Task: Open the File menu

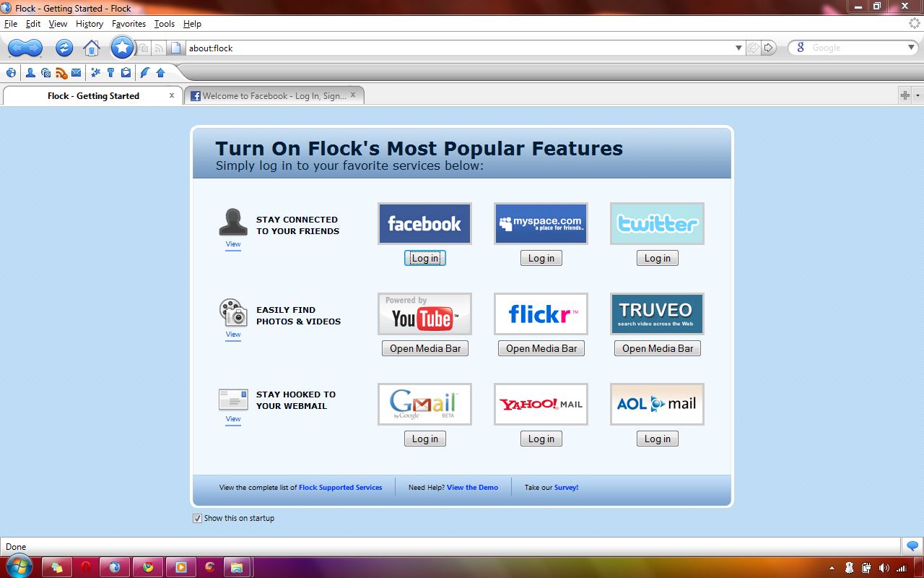Action: point(11,24)
